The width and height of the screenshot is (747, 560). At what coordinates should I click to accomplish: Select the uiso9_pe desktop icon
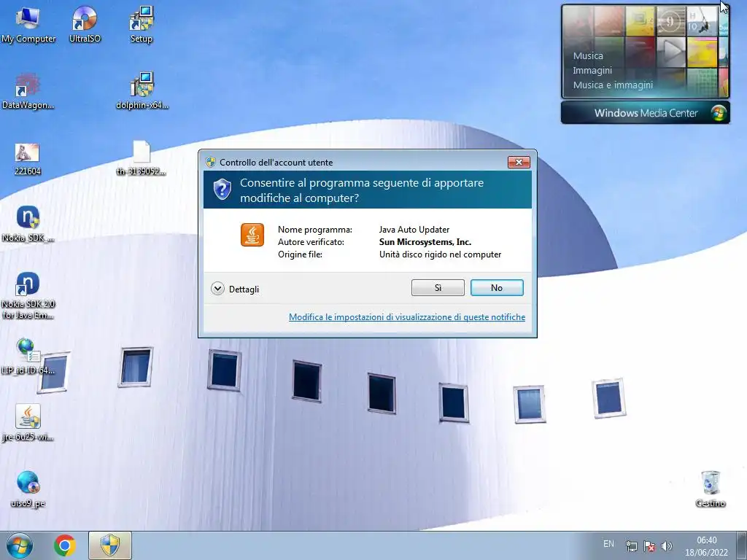tap(28, 489)
